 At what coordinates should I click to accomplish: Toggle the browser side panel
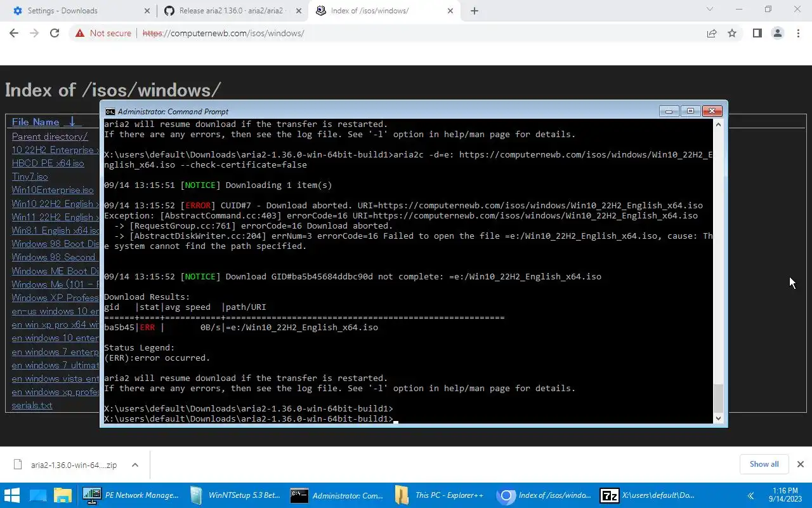(x=757, y=33)
